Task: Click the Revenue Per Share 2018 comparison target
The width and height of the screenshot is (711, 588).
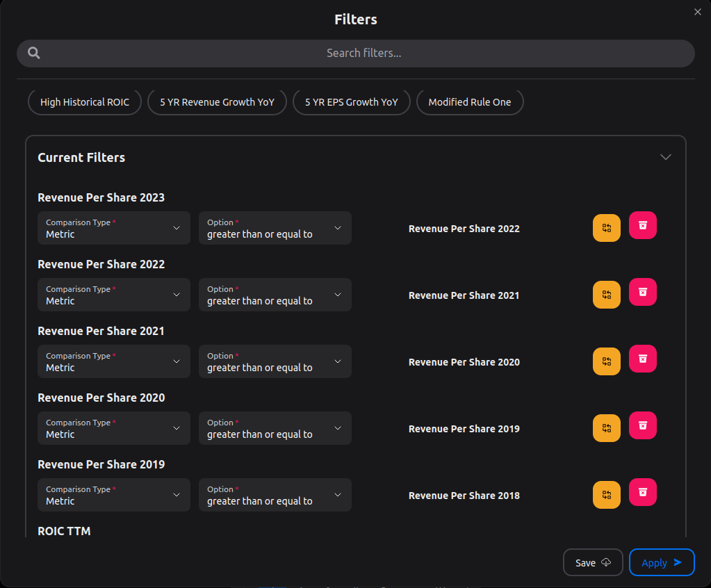Action: 464,496
